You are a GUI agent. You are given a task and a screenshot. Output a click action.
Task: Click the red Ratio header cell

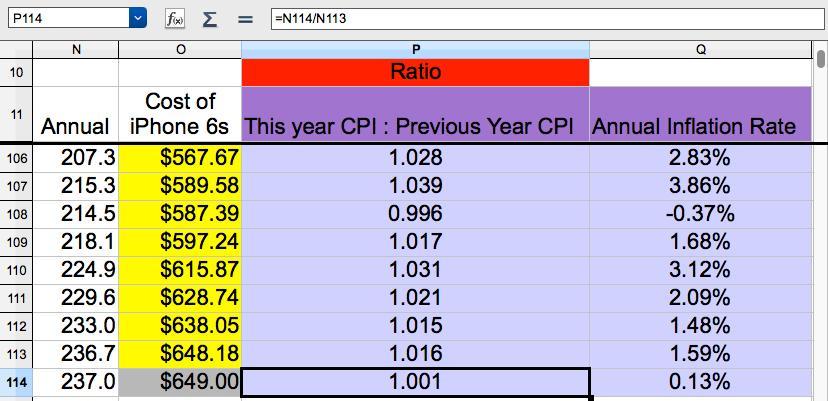pos(415,72)
